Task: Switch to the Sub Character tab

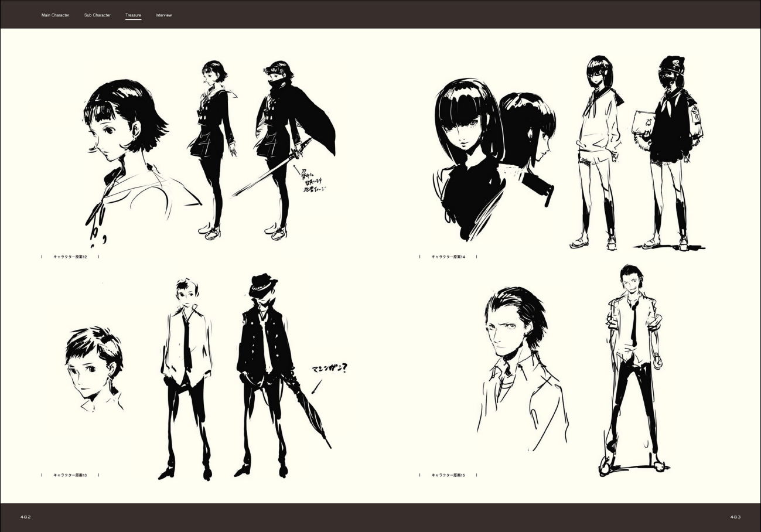Action: pyautogui.click(x=97, y=15)
